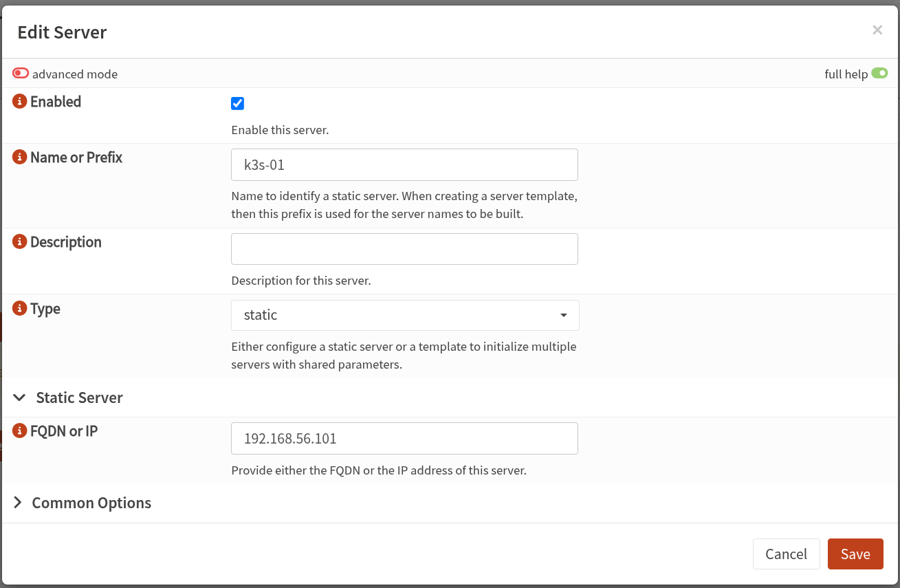This screenshot has width=900, height=588.
Task: Select the FQDN or IP input field
Action: point(404,439)
